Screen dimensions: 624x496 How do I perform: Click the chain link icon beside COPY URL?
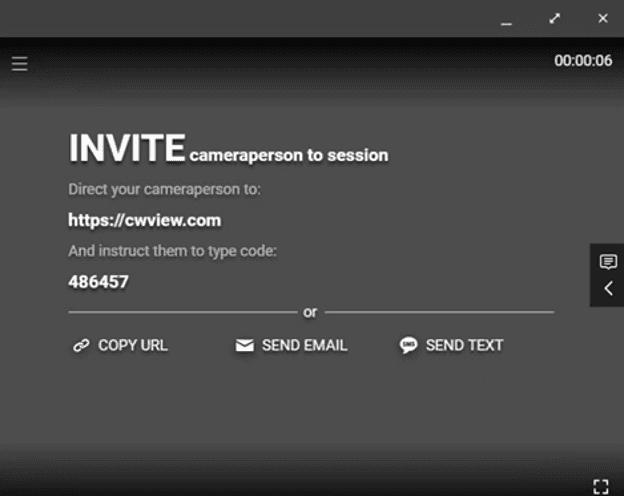[81, 346]
